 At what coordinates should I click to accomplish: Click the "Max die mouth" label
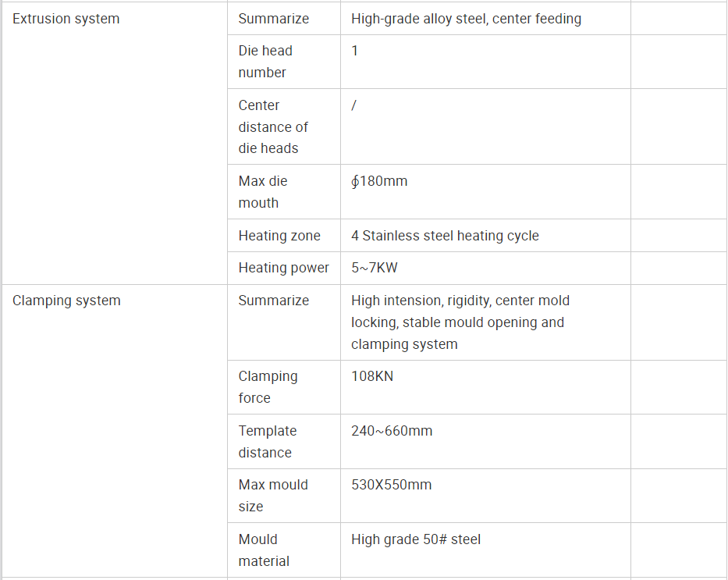point(263,192)
